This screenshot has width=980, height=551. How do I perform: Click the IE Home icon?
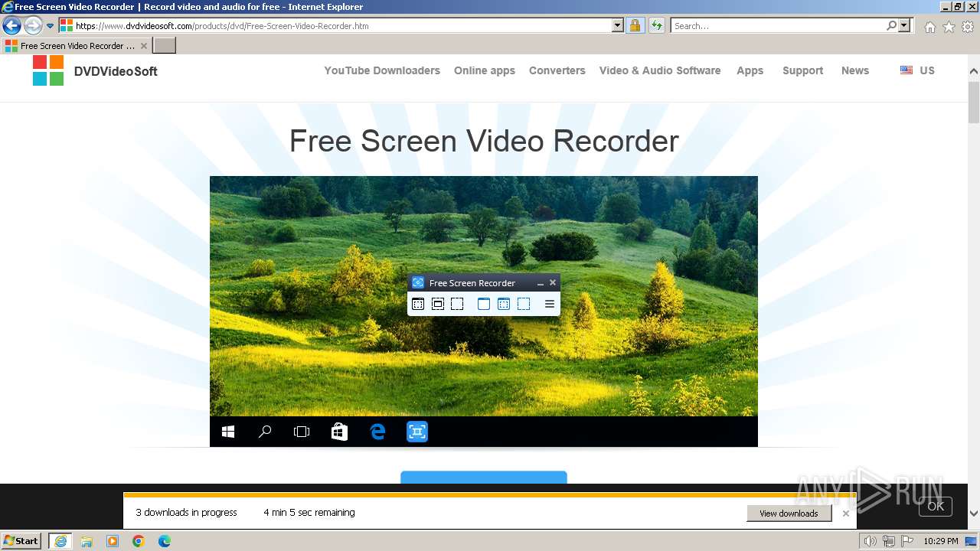coord(929,27)
